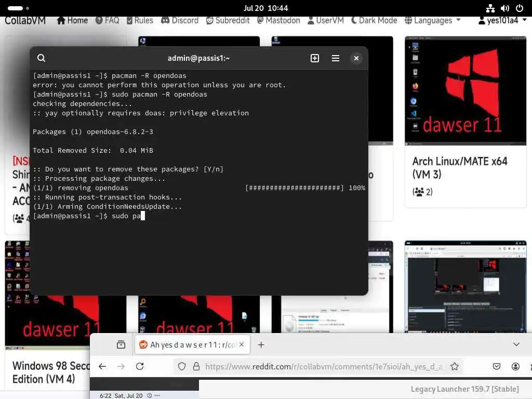Click the Arch Linux/MATE x64 (VM 3) title

pyautogui.click(x=460, y=168)
